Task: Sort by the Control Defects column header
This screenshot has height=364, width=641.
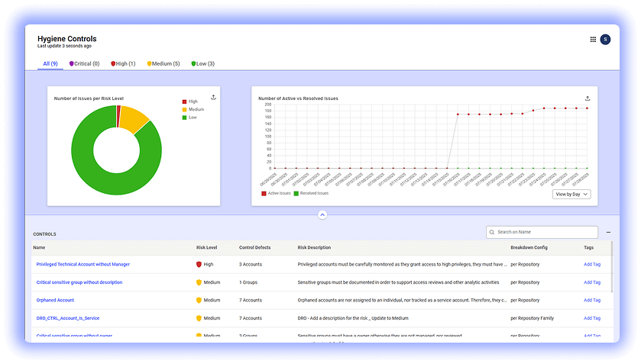Action: 254,247
